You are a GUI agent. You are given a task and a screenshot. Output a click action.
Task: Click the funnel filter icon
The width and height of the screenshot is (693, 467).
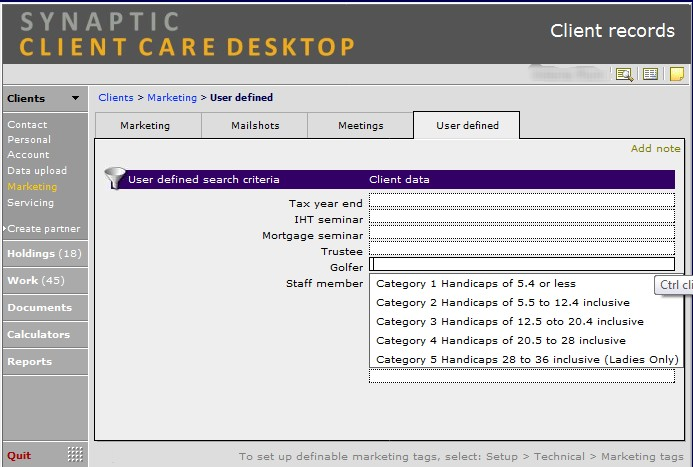[115, 178]
